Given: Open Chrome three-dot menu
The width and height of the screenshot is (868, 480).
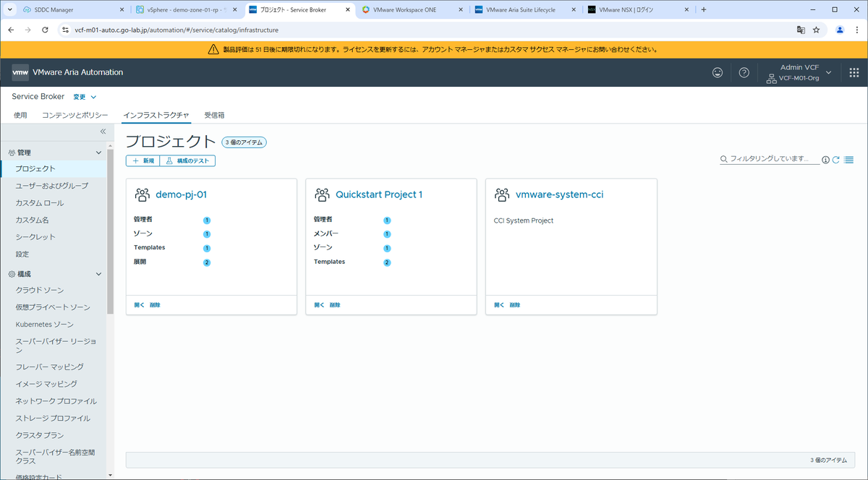Looking at the screenshot, I should [856, 30].
